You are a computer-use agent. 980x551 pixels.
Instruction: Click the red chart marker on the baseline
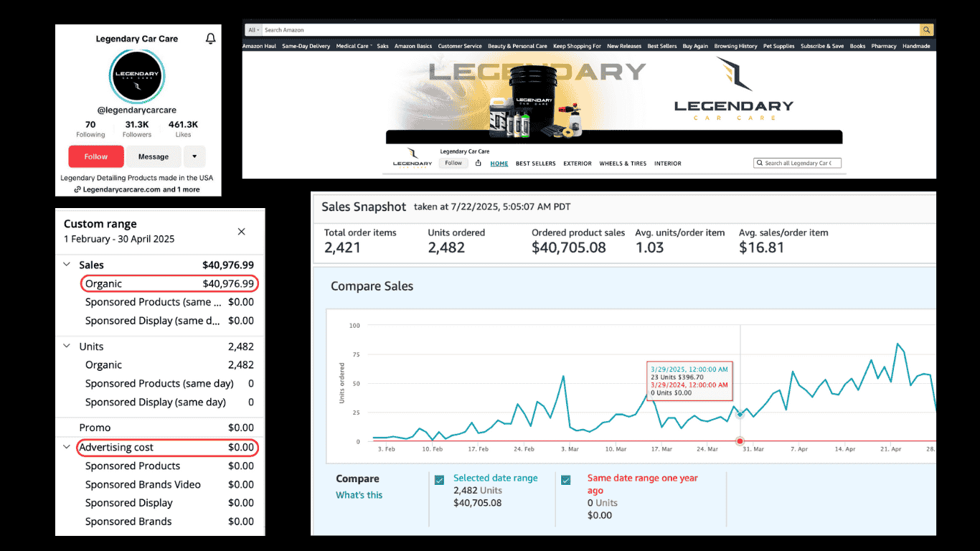(x=740, y=441)
